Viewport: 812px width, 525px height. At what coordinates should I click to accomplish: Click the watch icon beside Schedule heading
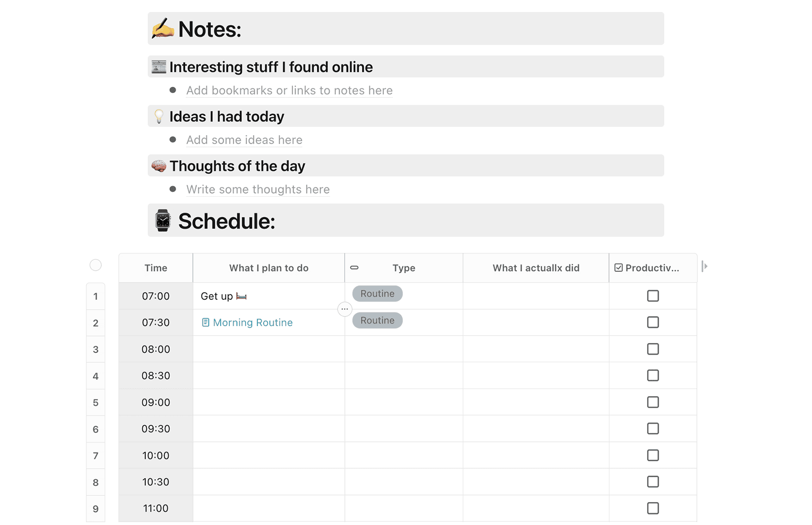pos(162,220)
